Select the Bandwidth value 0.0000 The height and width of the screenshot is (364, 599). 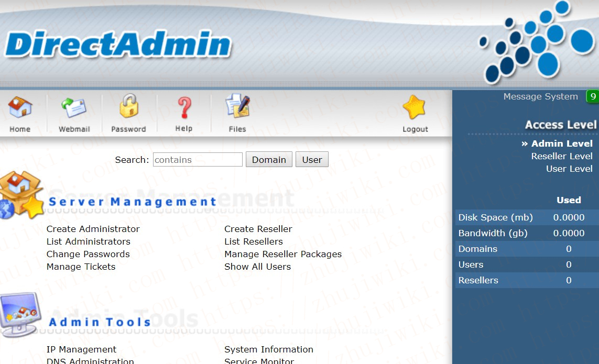[569, 233]
